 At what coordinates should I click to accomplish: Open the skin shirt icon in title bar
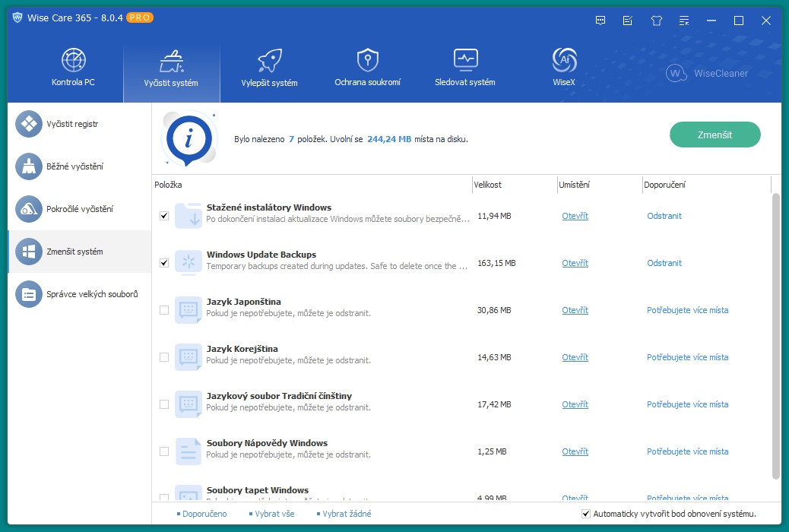pyautogui.click(x=656, y=21)
